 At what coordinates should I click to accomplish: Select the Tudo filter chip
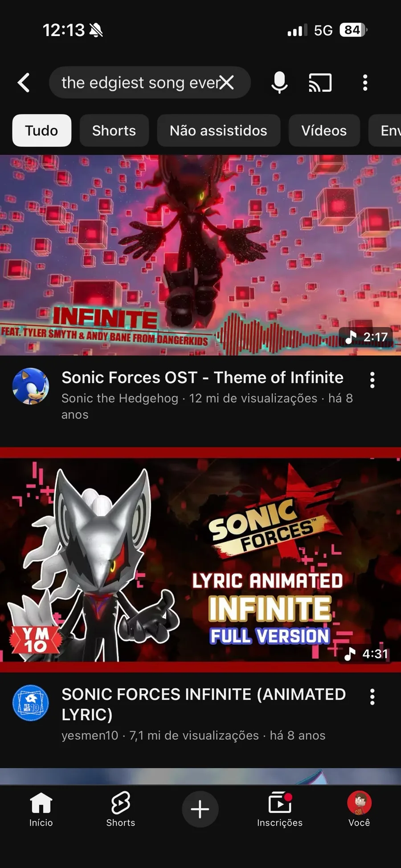point(41,130)
